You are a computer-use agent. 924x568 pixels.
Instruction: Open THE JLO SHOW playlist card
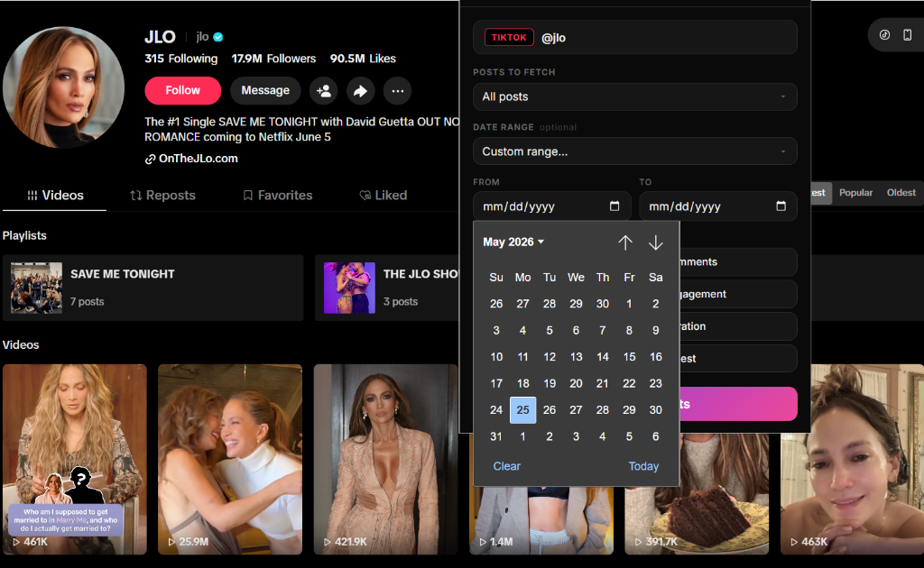386,288
